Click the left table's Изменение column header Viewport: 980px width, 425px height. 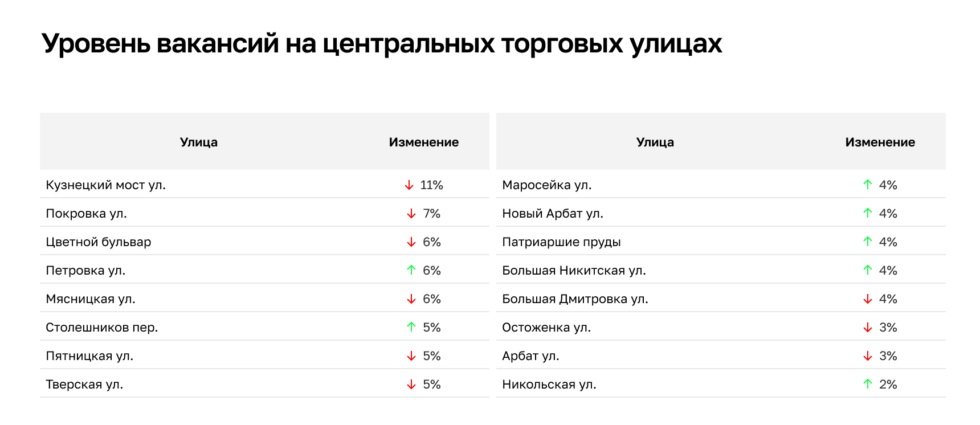(423, 142)
